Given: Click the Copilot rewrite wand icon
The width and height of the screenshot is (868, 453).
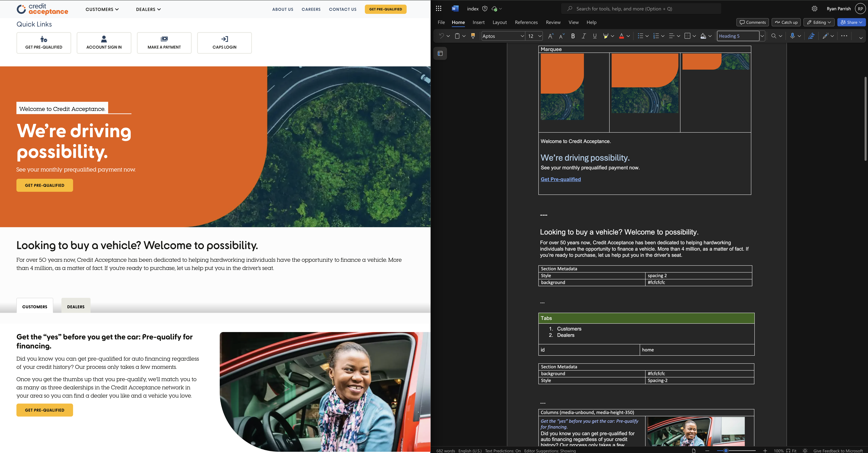Looking at the screenshot, I should tap(825, 36).
